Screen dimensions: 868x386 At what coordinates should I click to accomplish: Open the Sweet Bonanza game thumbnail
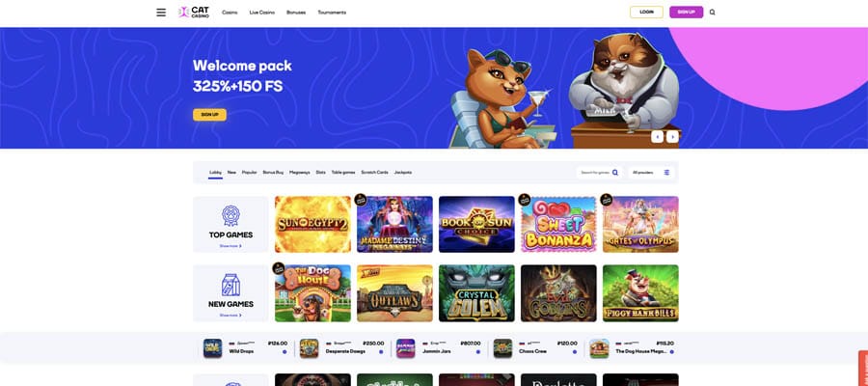point(558,224)
